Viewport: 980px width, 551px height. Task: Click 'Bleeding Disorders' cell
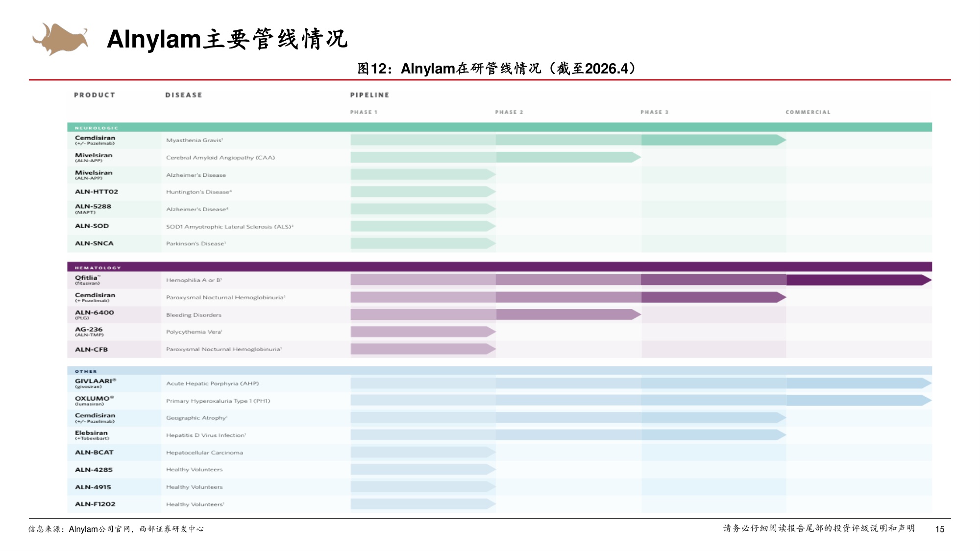pyautogui.click(x=194, y=315)
